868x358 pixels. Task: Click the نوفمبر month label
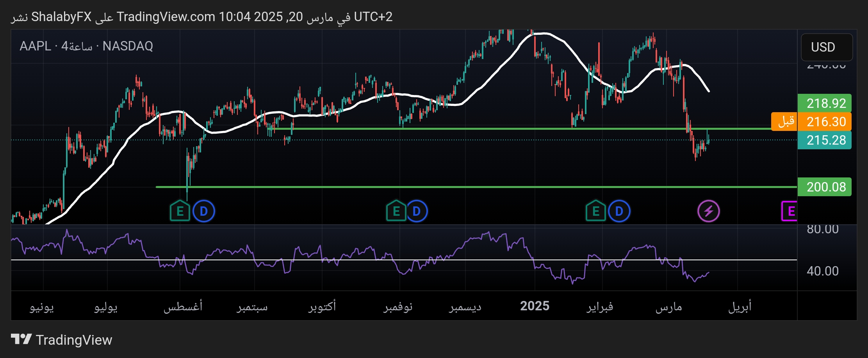pos(398,307)
